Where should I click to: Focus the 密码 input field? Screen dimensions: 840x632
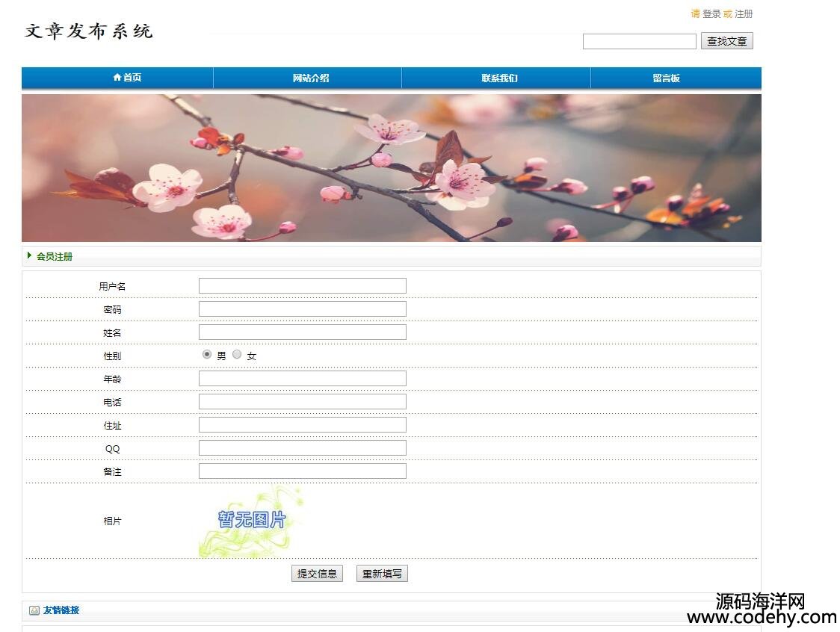point(303,309)
